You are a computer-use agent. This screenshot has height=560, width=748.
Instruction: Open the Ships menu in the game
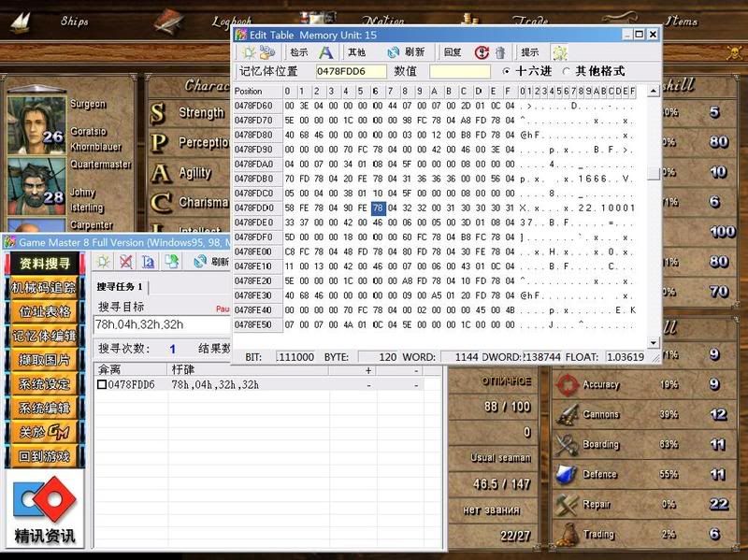(x=75, y=21)
